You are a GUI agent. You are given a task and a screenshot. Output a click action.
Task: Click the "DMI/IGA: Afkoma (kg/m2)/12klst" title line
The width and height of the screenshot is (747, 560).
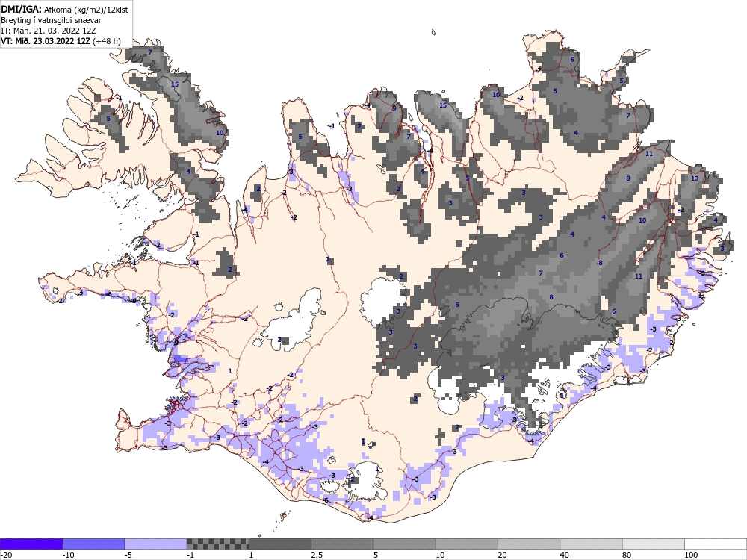(x=64, y=9)
